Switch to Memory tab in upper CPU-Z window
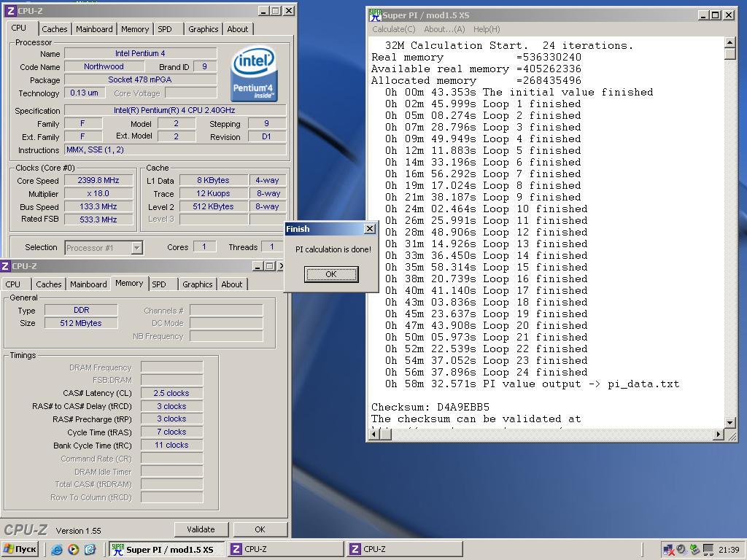Image resolution: width=747 pixels, height=560 pixels. point(135,29)
